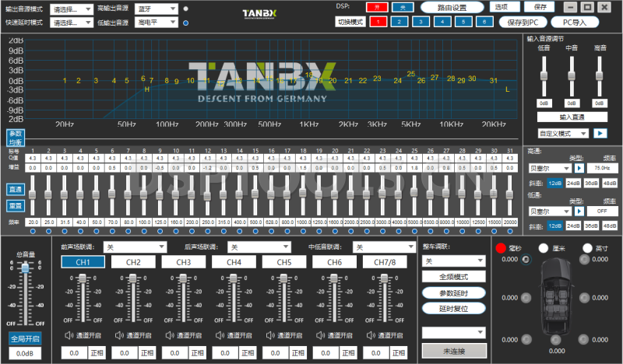Image resolution: width=623 pixels, height=364 pixels.
Task: Click the 0.0dB master volume value field
Action: [25, 353]
